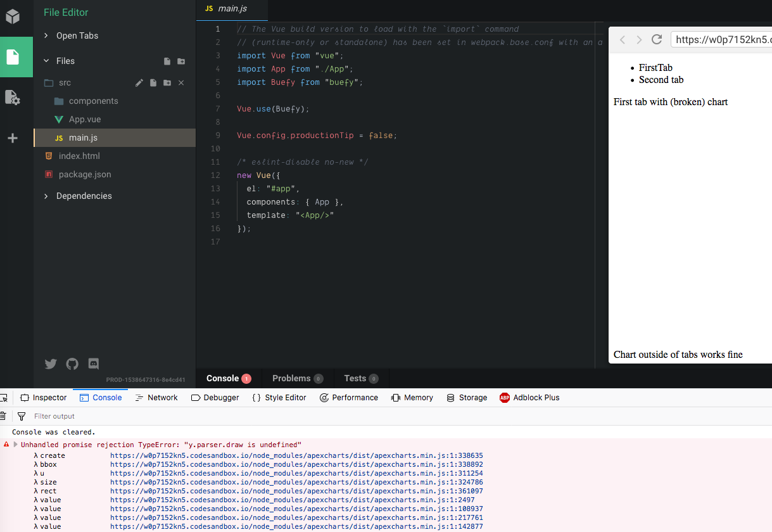Select the Second tab link in the preview

[661, 80]
